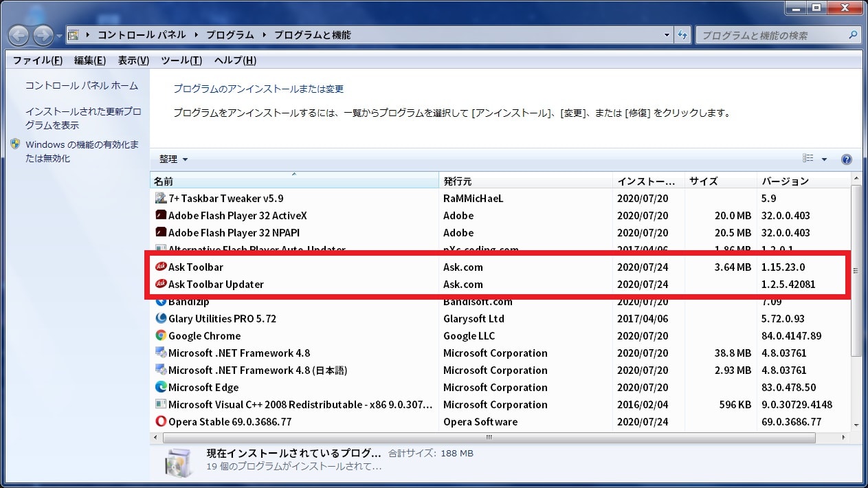Go forward with the Forward arrow button
The height and width of the screenshot is (488, 868).
point(43,35)
